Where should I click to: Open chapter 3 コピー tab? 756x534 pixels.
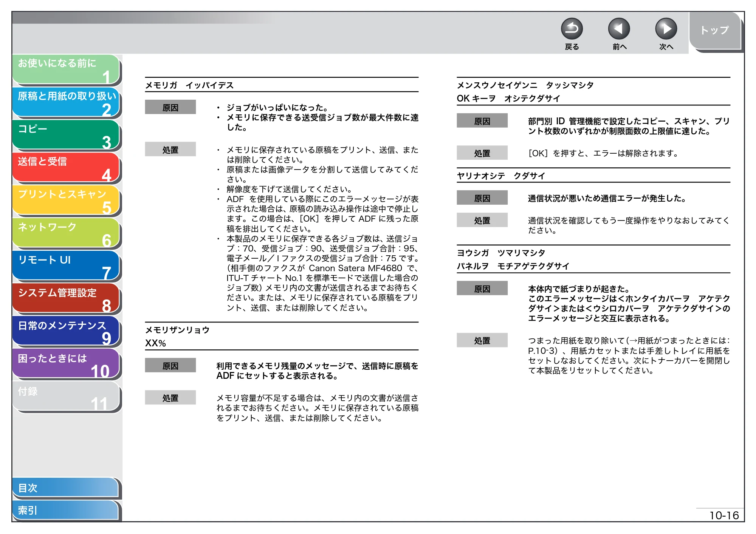click(x=66, y=135)
